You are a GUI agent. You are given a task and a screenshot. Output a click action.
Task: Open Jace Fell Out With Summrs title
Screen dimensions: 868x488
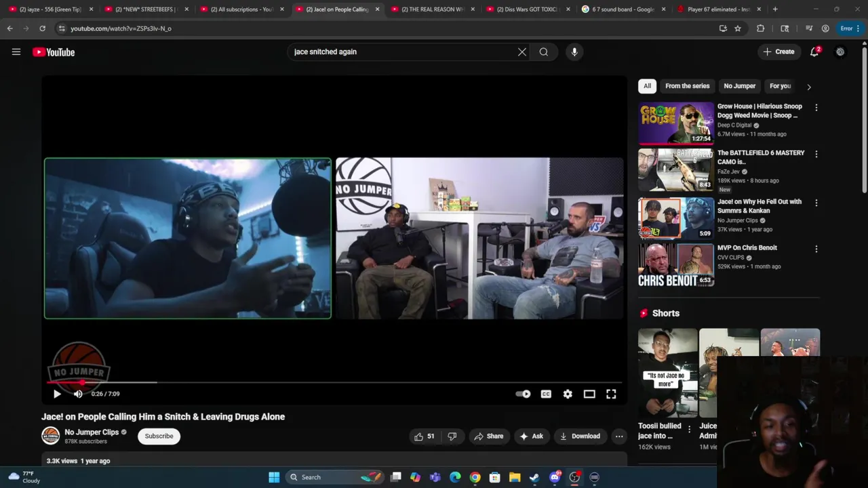tap(759, 206)
